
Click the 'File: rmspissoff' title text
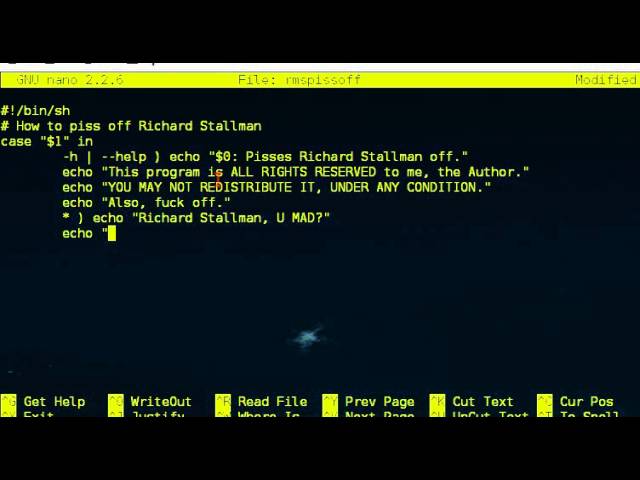point(299,80)
